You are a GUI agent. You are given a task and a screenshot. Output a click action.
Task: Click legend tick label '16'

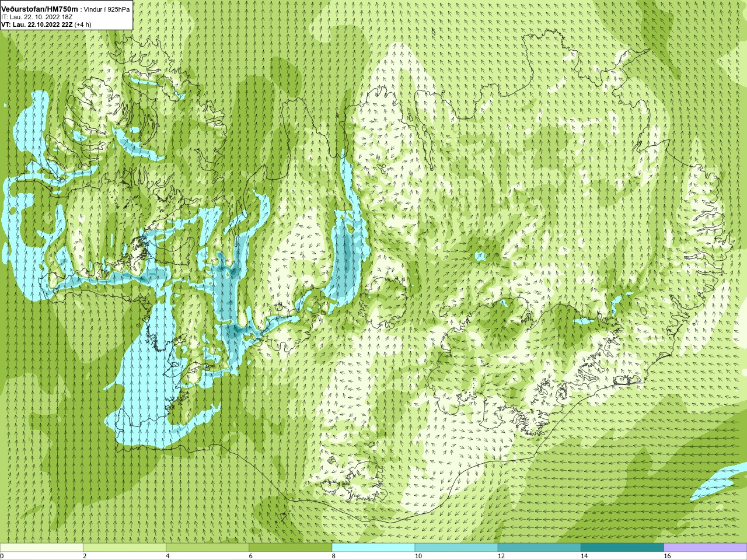click(x=667, y=556)
